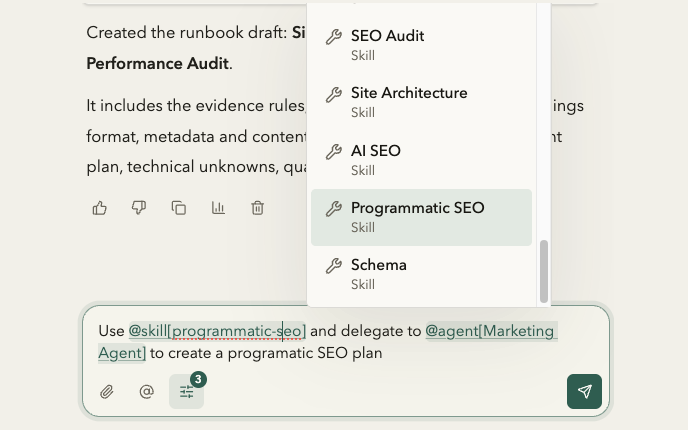Select the Schema skill
688x430 pixels.
[x=421, y=274]
